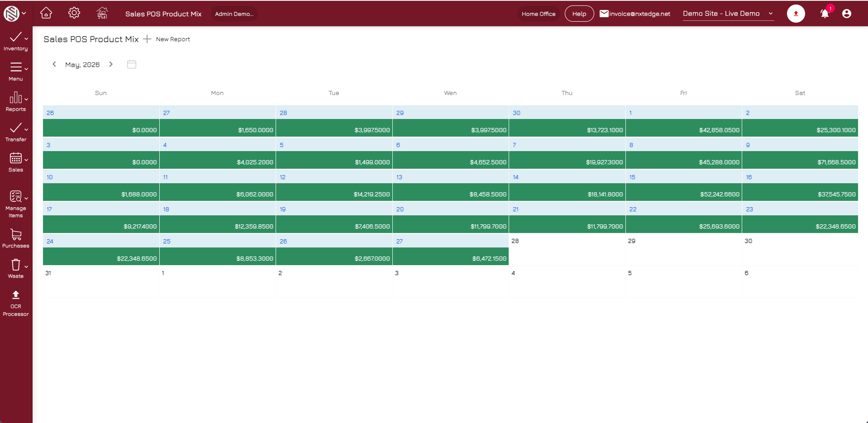Select the $12,359.8500 entry on May 18
This screenshot has width=868, height=423.
(218, 224)
